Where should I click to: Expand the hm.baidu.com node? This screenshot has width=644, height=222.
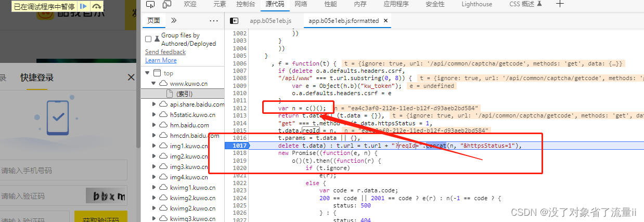pyautogui.click(x=154, y=125)
